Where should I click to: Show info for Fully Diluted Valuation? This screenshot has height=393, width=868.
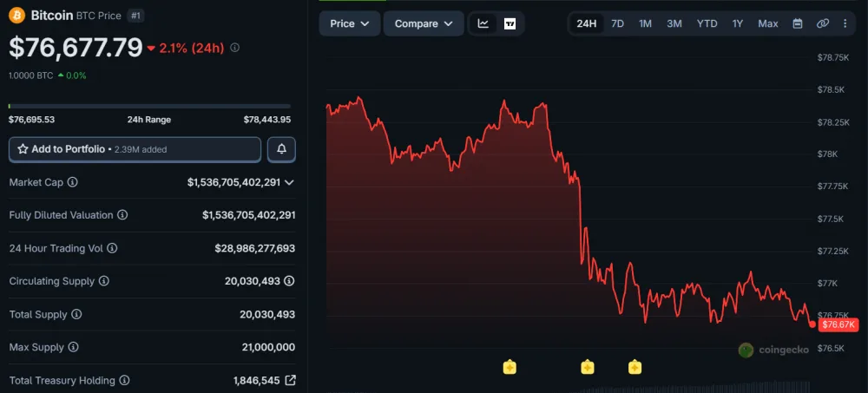click(x=123, y=215)
